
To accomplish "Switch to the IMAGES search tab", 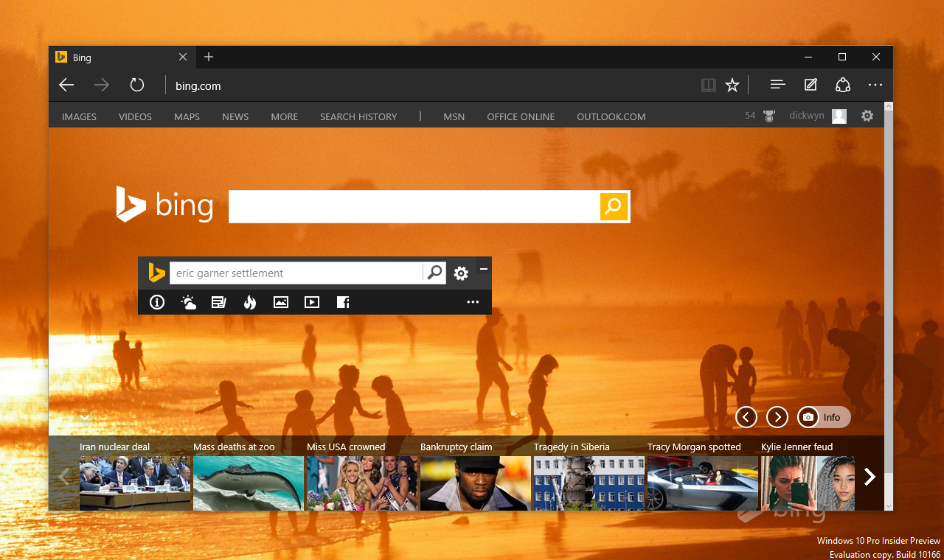I will tap(79, 116).
